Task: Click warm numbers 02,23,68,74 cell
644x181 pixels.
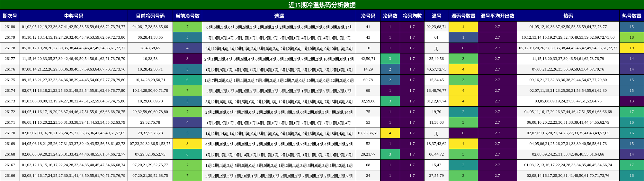Action: [x=436, y=27]
